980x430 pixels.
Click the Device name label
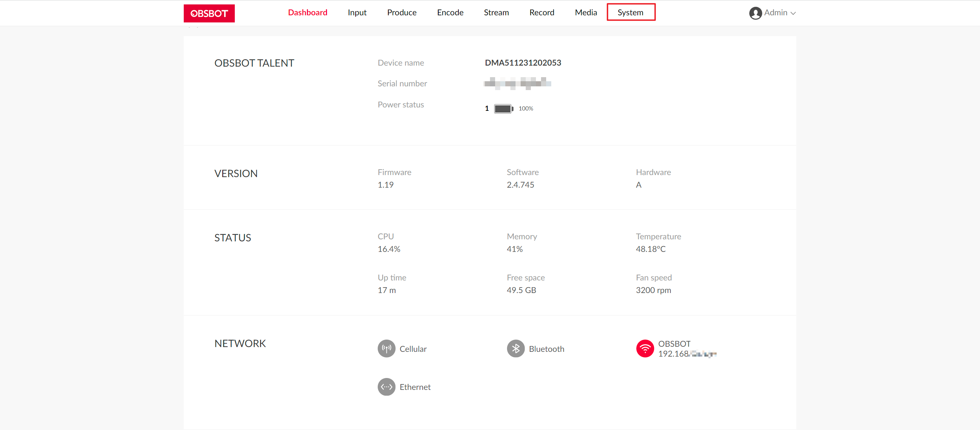tap(401, 63)
